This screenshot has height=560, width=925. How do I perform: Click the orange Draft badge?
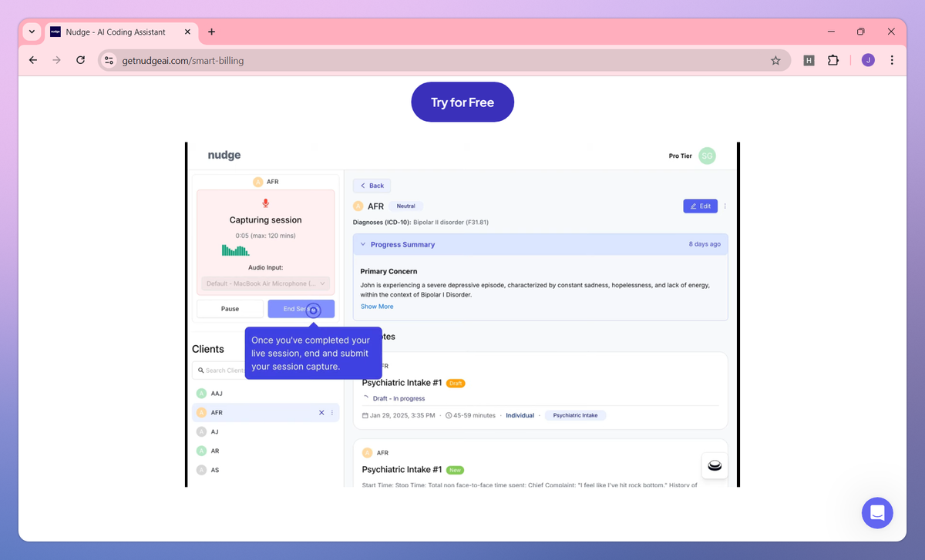456,383
